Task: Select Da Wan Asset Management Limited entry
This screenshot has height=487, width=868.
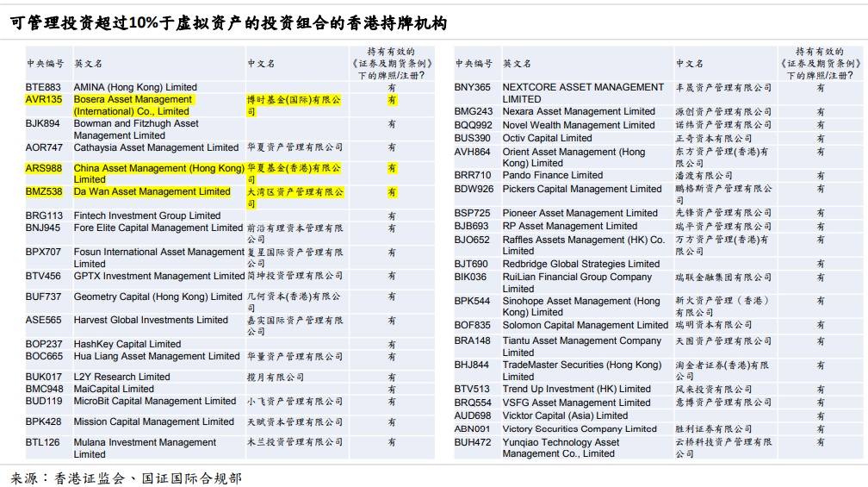Action: 152,191
